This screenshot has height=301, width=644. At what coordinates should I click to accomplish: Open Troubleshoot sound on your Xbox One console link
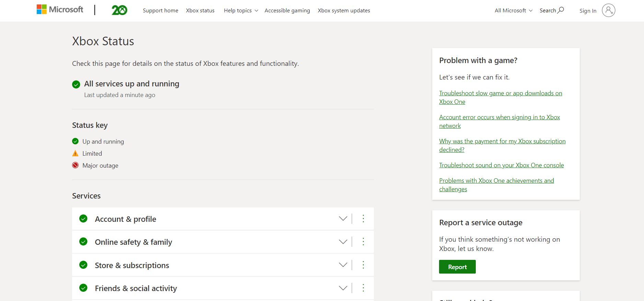click(502, 165)
